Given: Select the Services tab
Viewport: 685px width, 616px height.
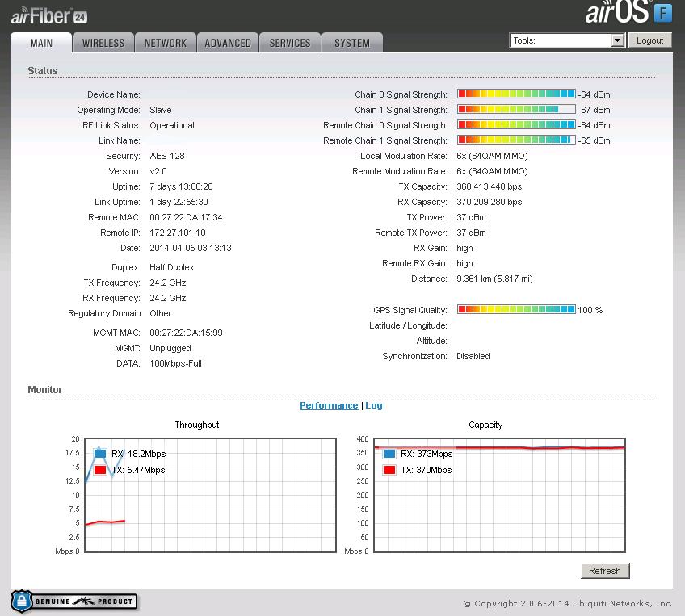Looking at the screenshot, I should [290, 43].
